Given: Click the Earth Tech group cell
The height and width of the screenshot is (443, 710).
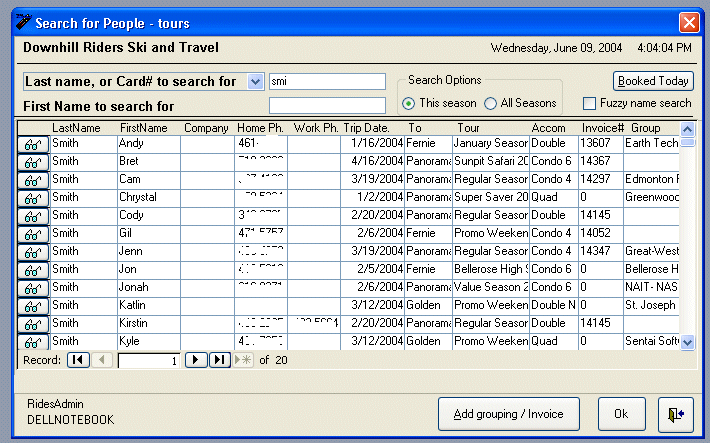Looking at the screenshot, I should tap(651, 144).
